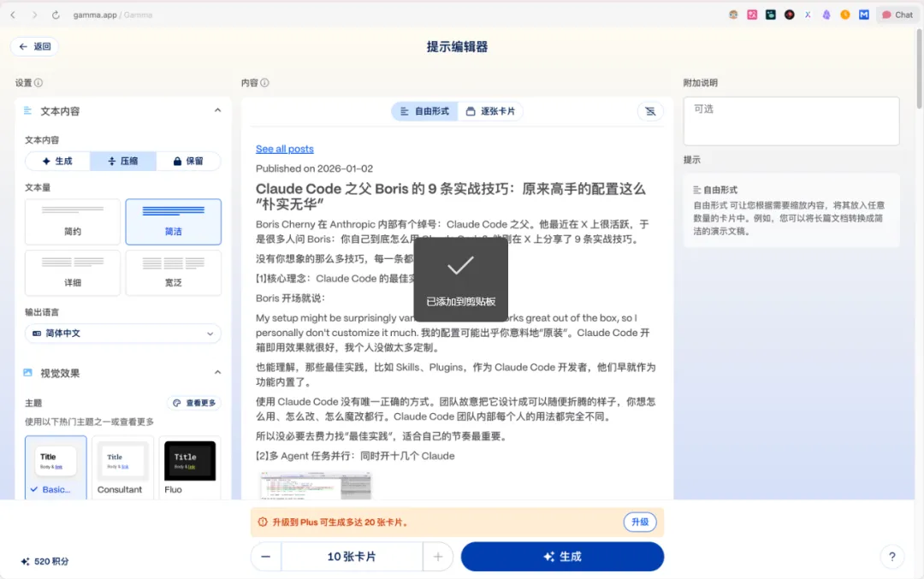This screenshot has height=579, width=924.
Task: Click the 'Boris 开场就说：' line
Action: (291, 298)
